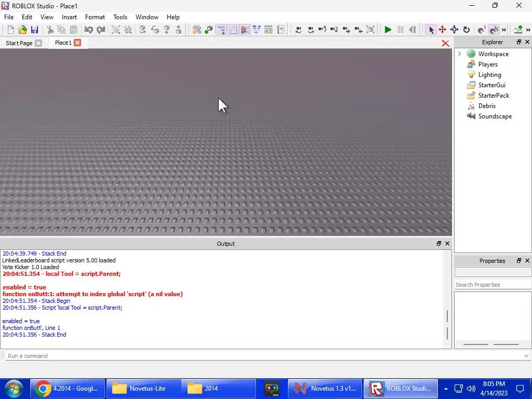Open the Novetus-Lite folder in taskbar
Image resolution: width=532 pixels, height=399 pixels.
pyautogui.click(x=143, y=389)
